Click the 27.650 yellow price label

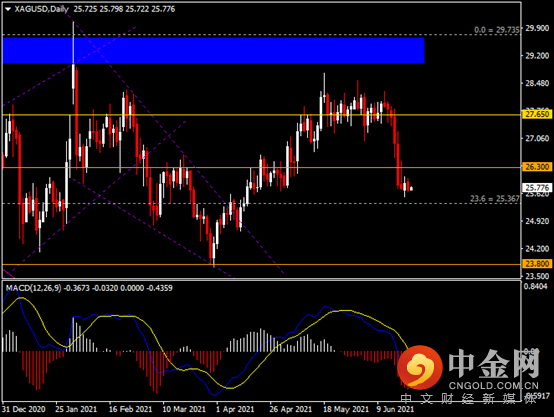pos(536,114)
